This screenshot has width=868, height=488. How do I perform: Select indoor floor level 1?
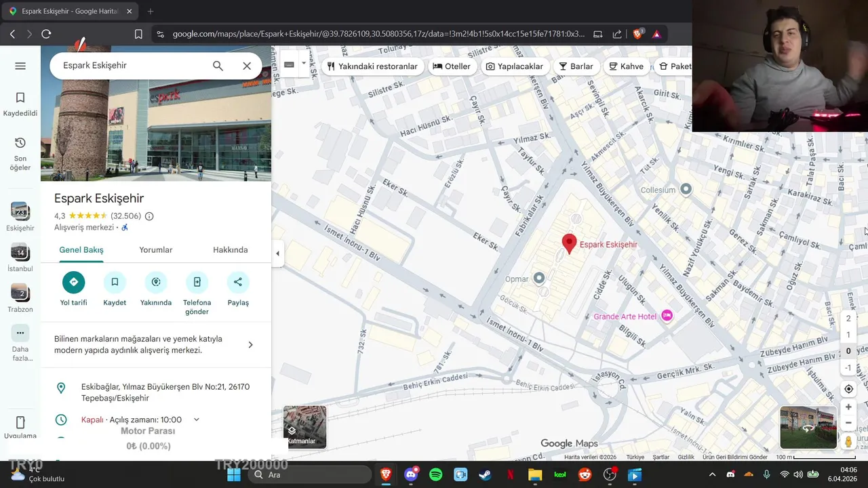848,335
